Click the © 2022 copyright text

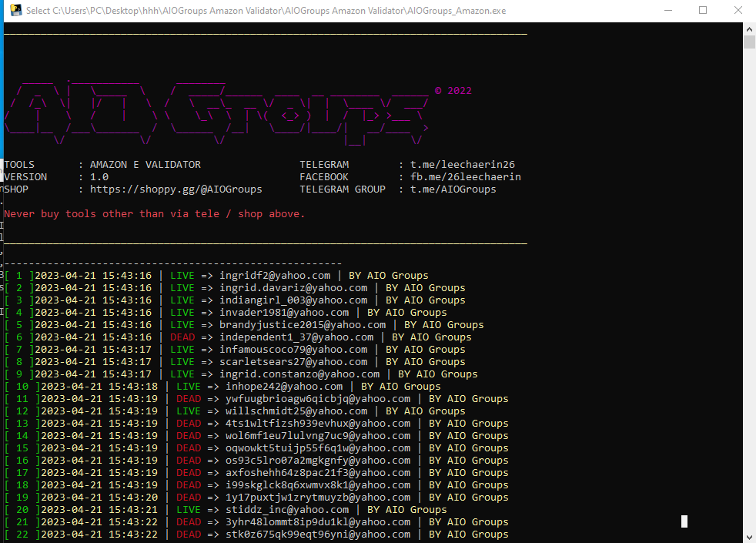point(453,91)
